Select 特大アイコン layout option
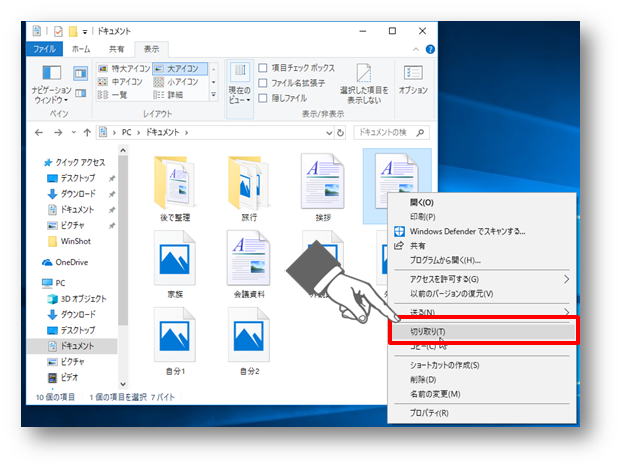This screenshot has width=622, height=469. coord(124,69)
